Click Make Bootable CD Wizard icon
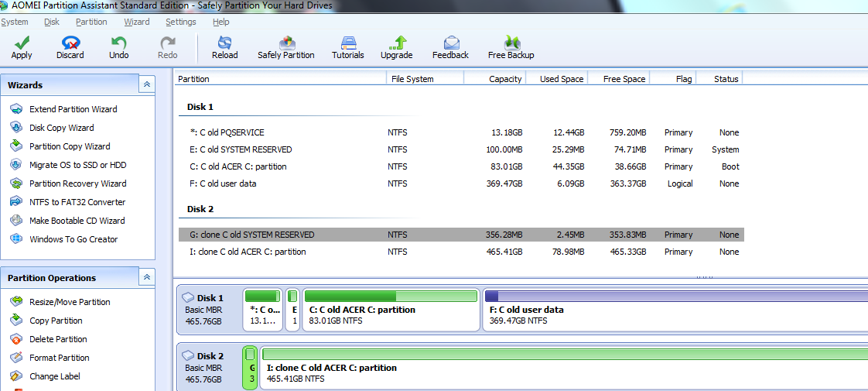The width and height of the screenshot is (868, 391). [17, 221]
